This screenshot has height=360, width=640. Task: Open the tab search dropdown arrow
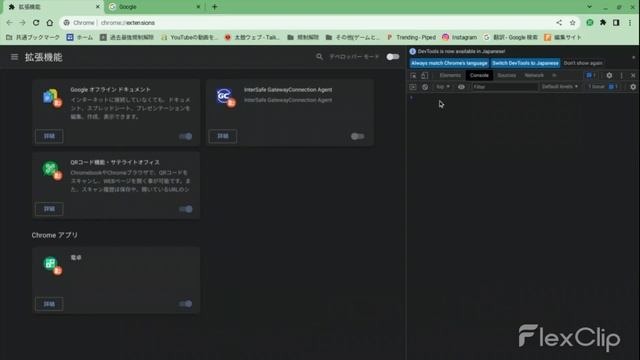[589, 7]
